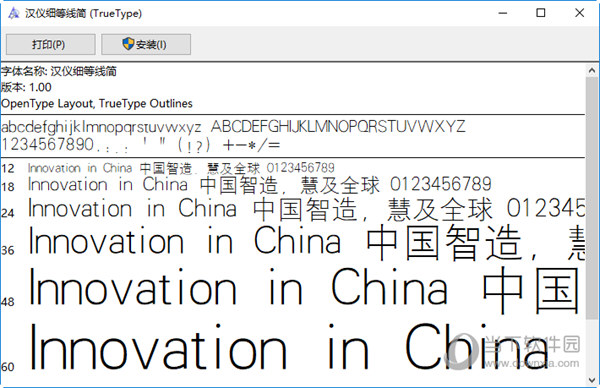Click the scrollbar down arrow
This screenshot has width=600, height=388.
[x=592, y=380]
